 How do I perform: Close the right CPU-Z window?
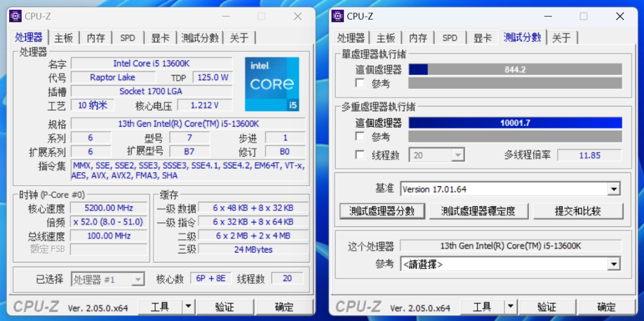[x=620, y=17]
